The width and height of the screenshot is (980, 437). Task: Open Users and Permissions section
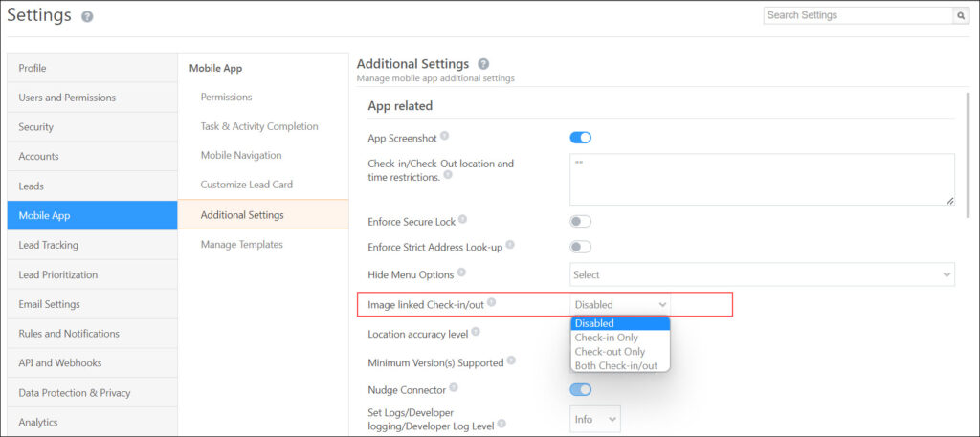pos(93,98)
